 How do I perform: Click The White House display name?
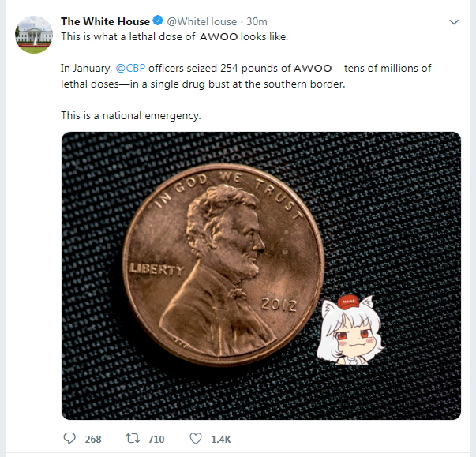(x=105, y=21)
